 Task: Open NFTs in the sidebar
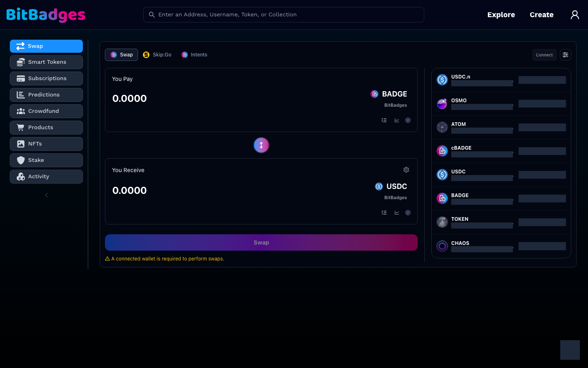[46, 144]
